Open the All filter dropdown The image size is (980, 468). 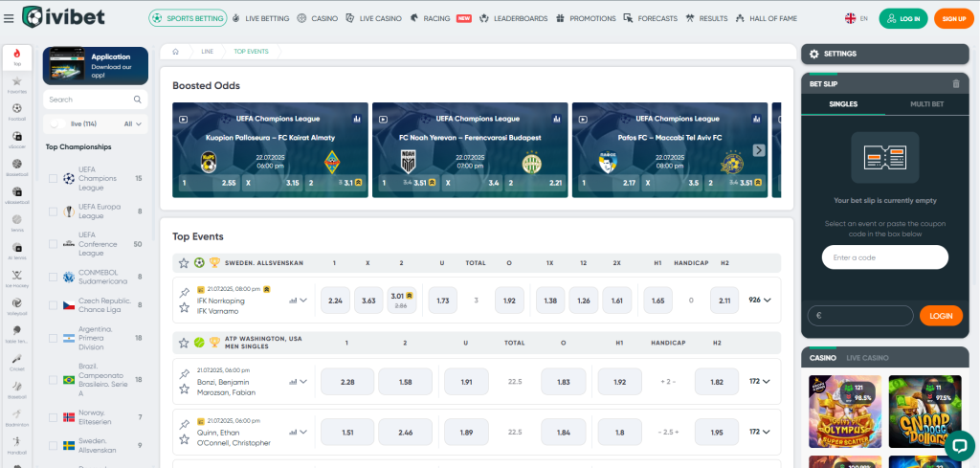point(133,123)
